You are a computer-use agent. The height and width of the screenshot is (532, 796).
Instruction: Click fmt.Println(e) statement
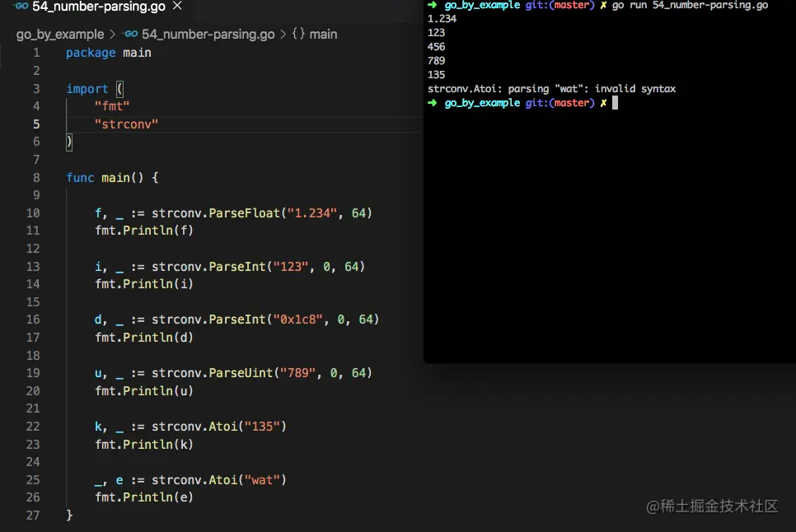[144, 497]
